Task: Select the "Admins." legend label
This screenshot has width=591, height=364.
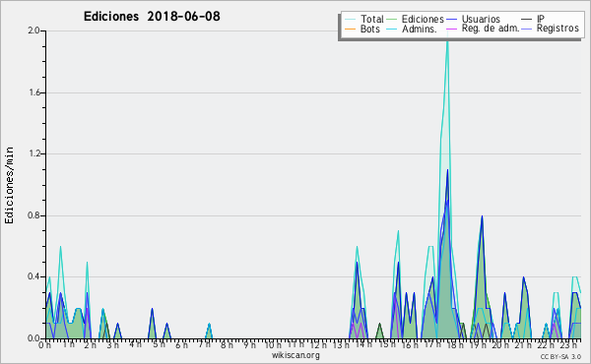Action: pyautogui.click(x=420, y=29)
